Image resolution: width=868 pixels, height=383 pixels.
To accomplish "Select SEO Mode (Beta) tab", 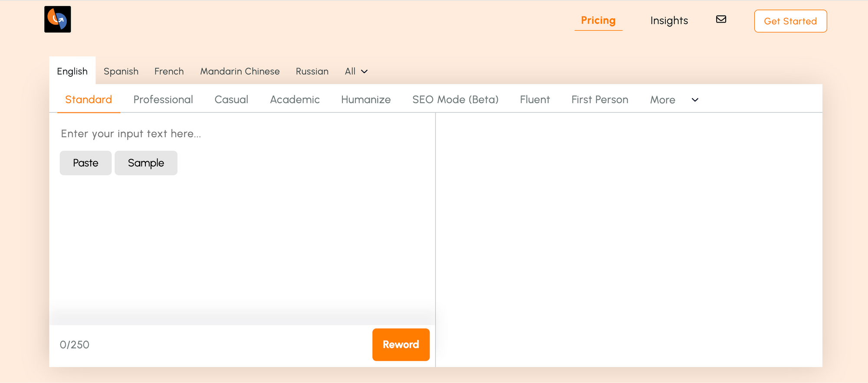I will click(455, 100).
